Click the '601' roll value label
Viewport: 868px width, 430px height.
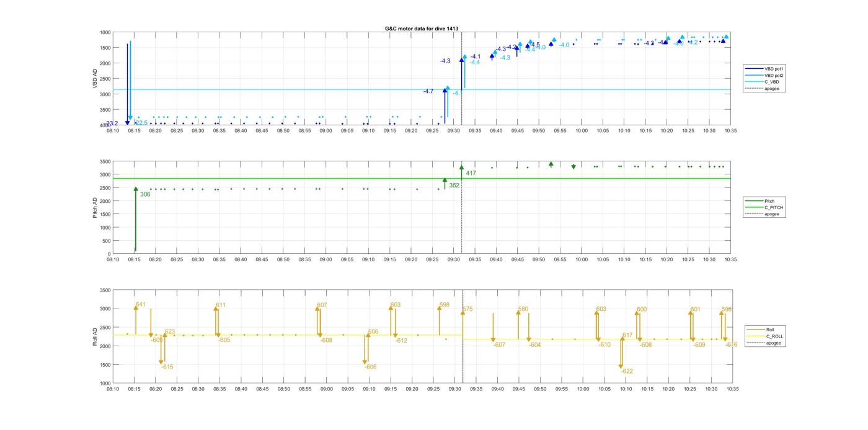coord(696,309)
